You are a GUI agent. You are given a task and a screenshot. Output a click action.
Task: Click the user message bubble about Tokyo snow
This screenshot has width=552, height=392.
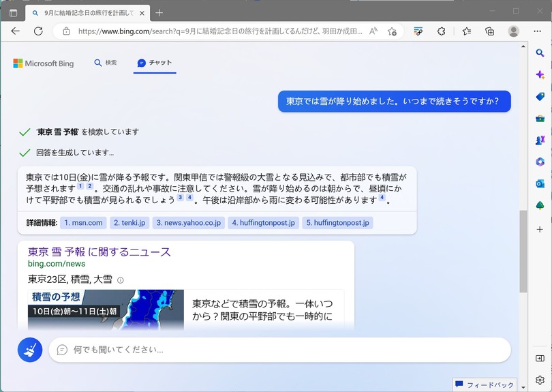coord(395,102)
